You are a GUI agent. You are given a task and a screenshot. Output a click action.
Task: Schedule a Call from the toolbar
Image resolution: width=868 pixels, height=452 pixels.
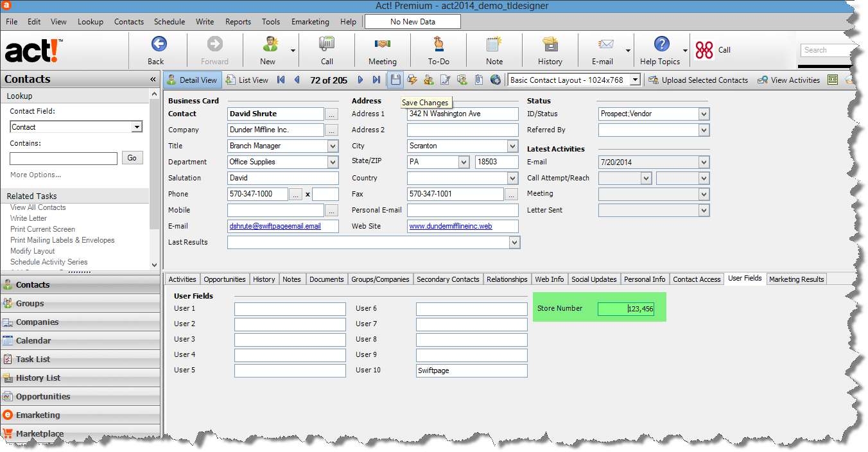click(327, 50)
